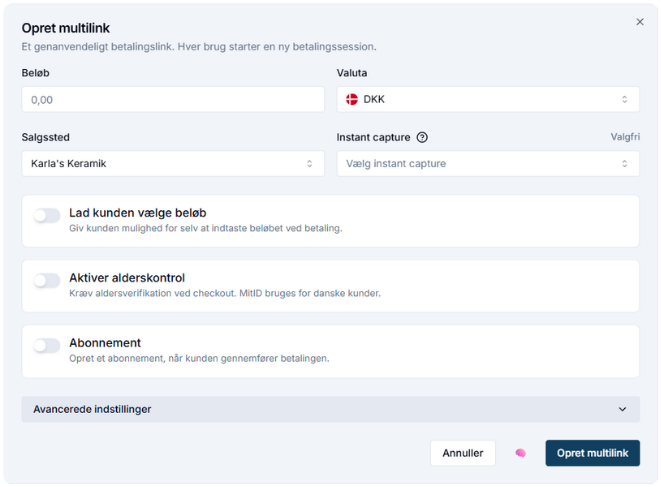
Task: Toggle Lad kunden vælge beløb switch
Action: (x=47, y=215)
